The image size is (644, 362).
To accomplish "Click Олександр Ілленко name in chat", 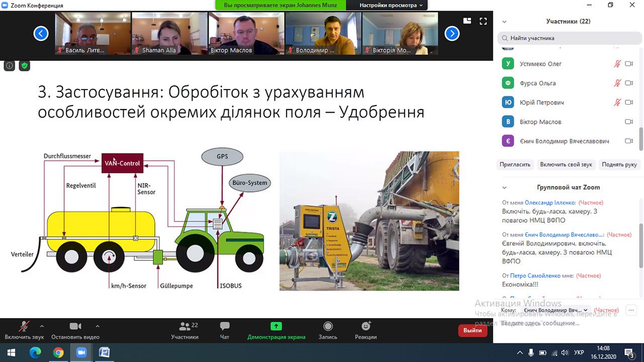I will [550, 203].
